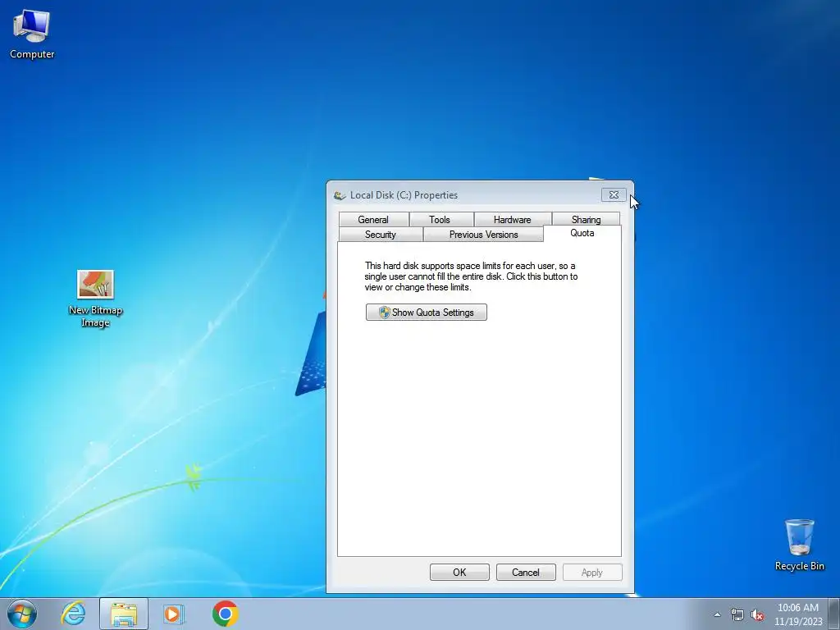Launch Windows Media Player from the taskbar
The image size is (840, 630).
point(174,614)
